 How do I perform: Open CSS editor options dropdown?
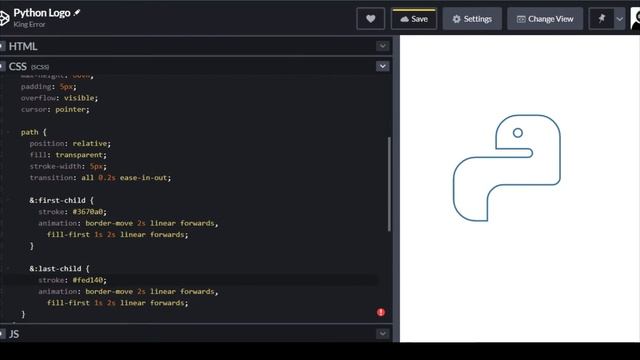tap(382, 66)
